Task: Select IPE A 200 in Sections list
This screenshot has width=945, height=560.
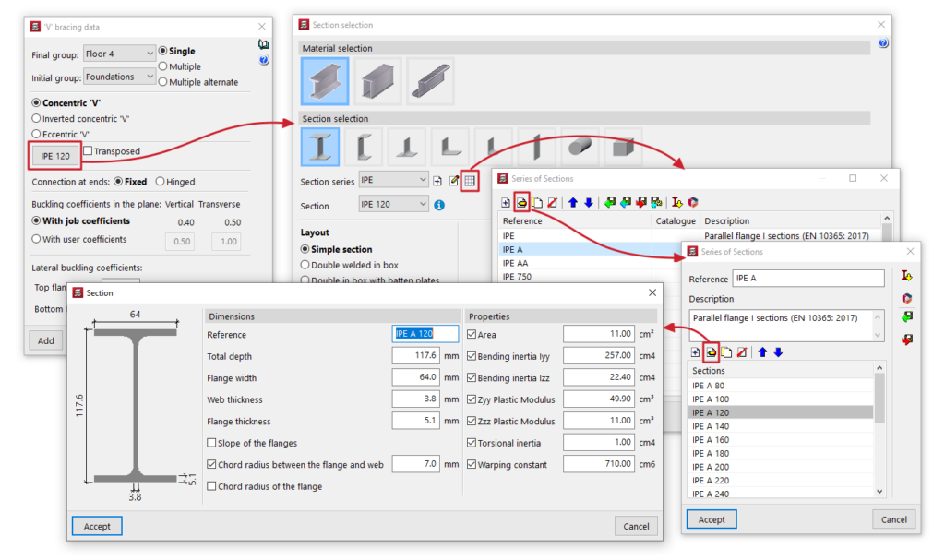Action: pyautogui.click(x=781, y=467)
